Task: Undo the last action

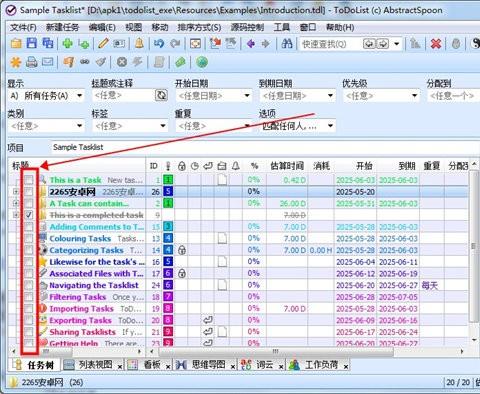Action: 159,43
